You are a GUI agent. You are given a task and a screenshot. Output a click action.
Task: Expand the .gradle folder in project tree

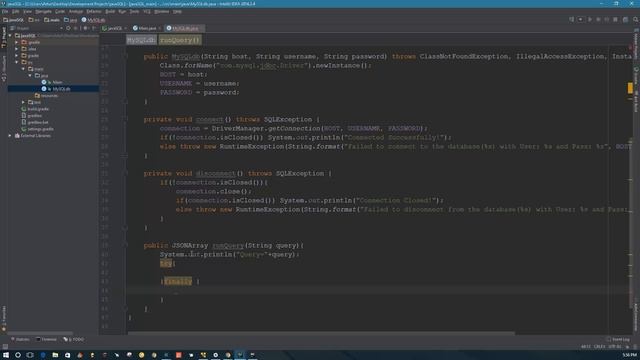[x=17, y=42]
